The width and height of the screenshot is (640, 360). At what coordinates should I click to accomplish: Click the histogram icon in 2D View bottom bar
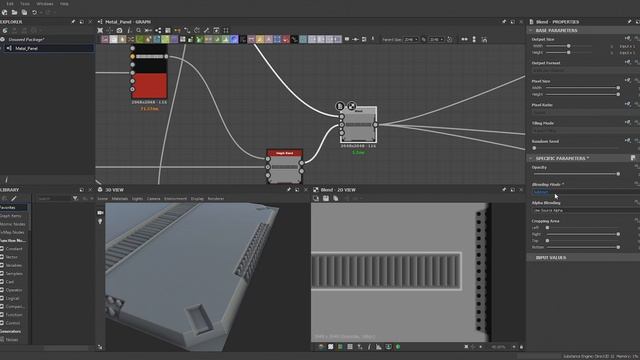tap(379, 347)
